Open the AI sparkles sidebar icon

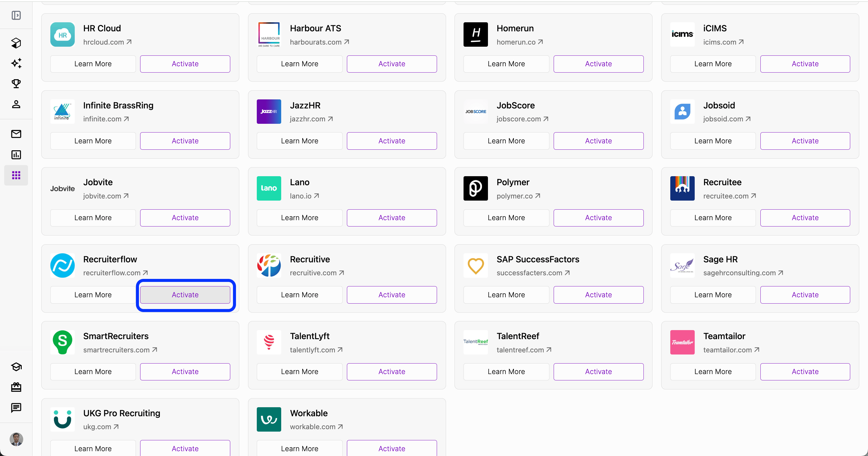[x=16, y=63]
